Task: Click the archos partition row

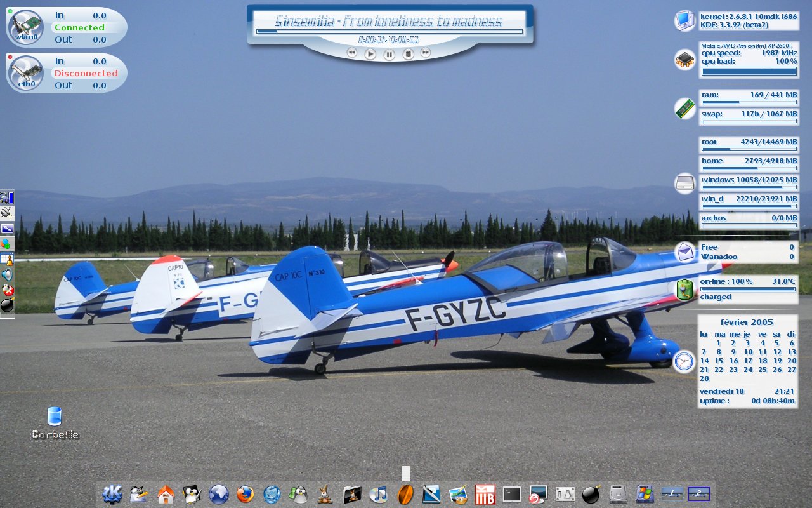Action: (x=749, y=220)
